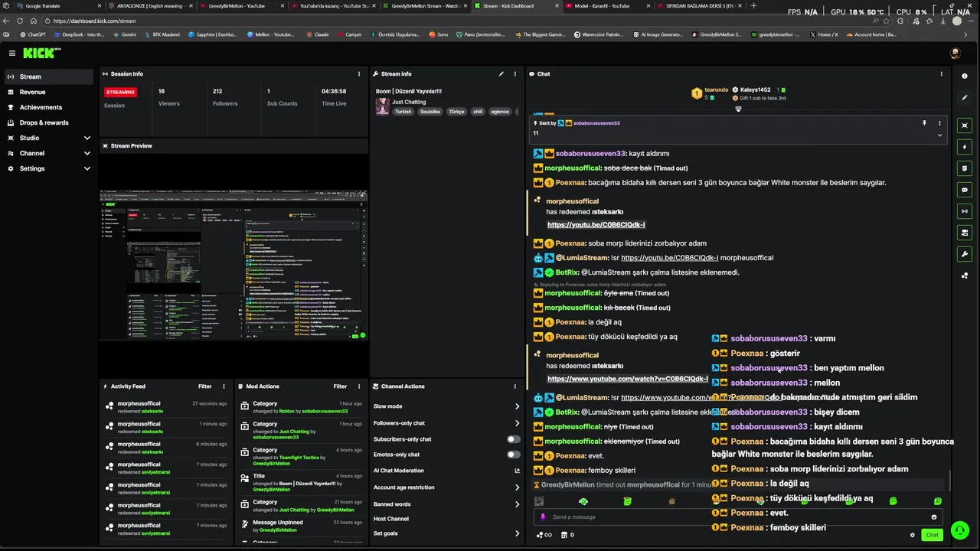Switch to Model - Karanfil YouTube tab
This screenshot has width=980, height=551.
606,5
